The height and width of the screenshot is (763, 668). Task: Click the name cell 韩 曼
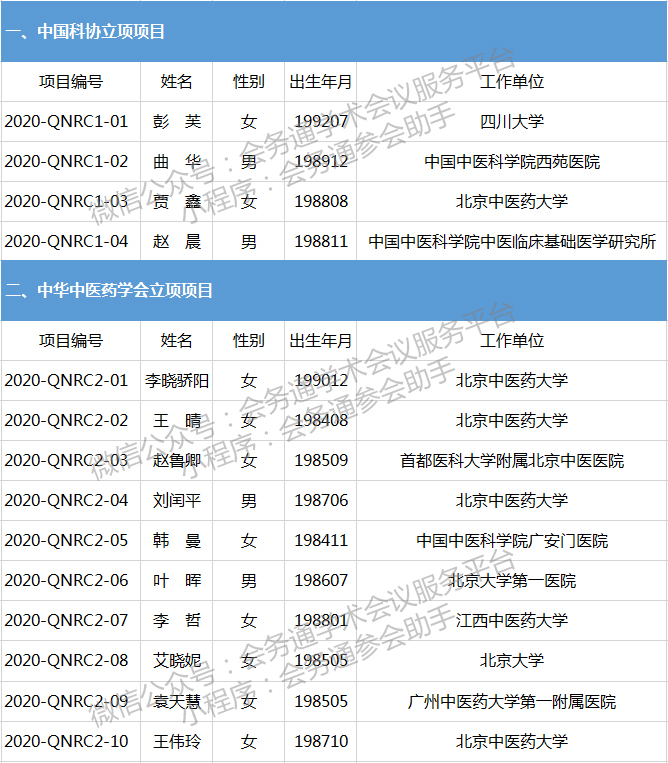[177, 540]
